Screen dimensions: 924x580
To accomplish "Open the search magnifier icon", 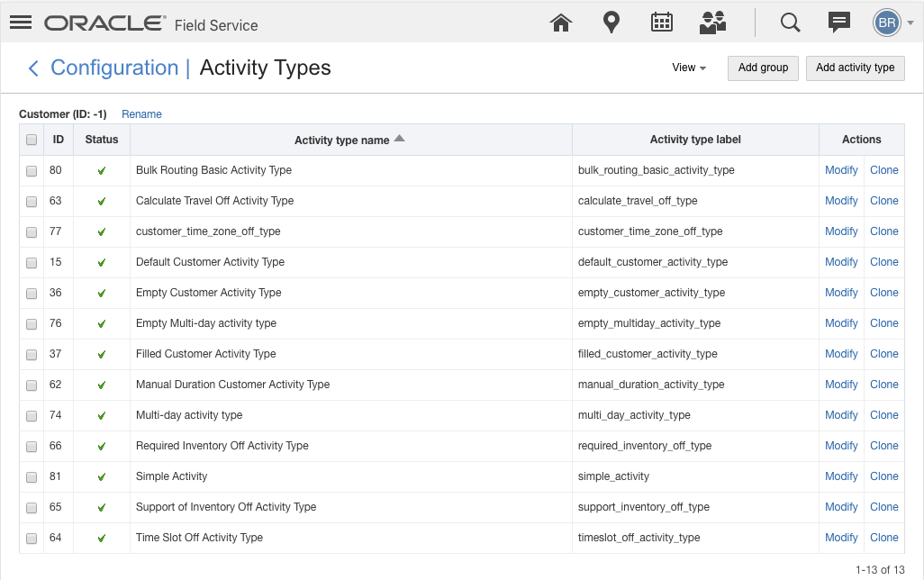I will tap(790, 22).
